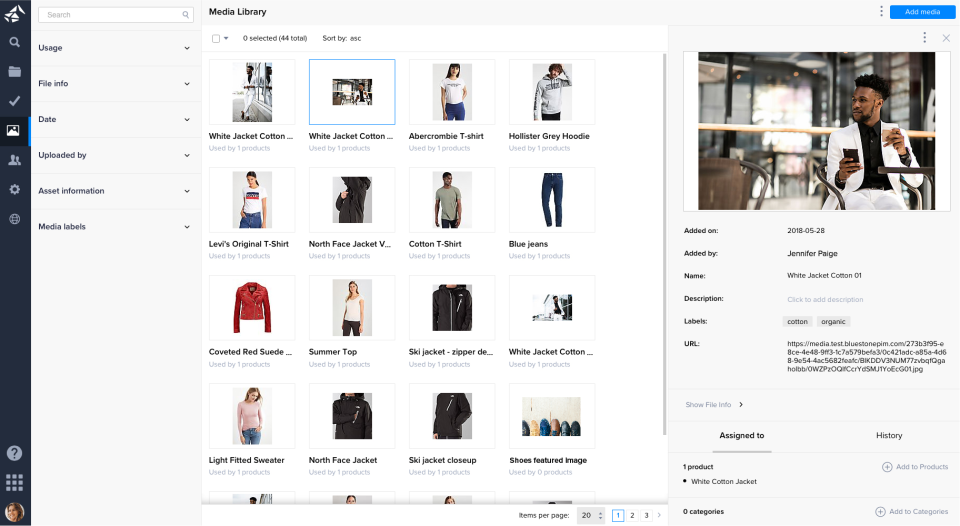Open the three-dot menu next to Add media
960x526 pixels.
(881, 12)
